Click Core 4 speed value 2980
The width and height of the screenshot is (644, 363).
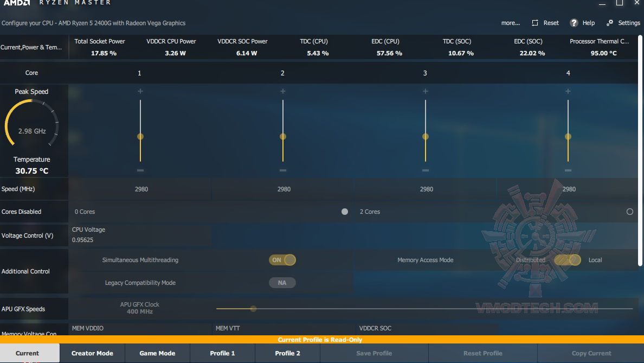point(569,189)
